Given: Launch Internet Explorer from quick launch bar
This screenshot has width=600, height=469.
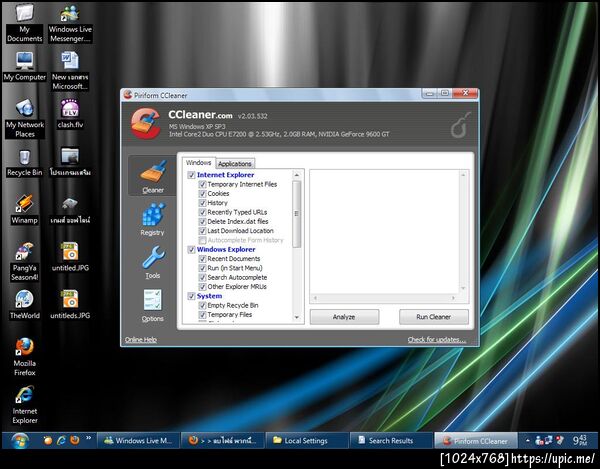Looking at the screenshot, I should (61, 440).
